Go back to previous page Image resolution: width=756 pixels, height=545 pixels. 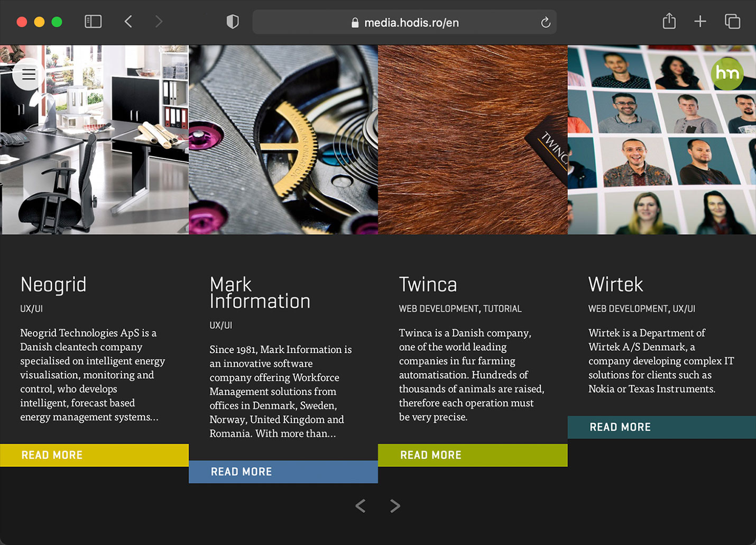click(x=128, y=22)
